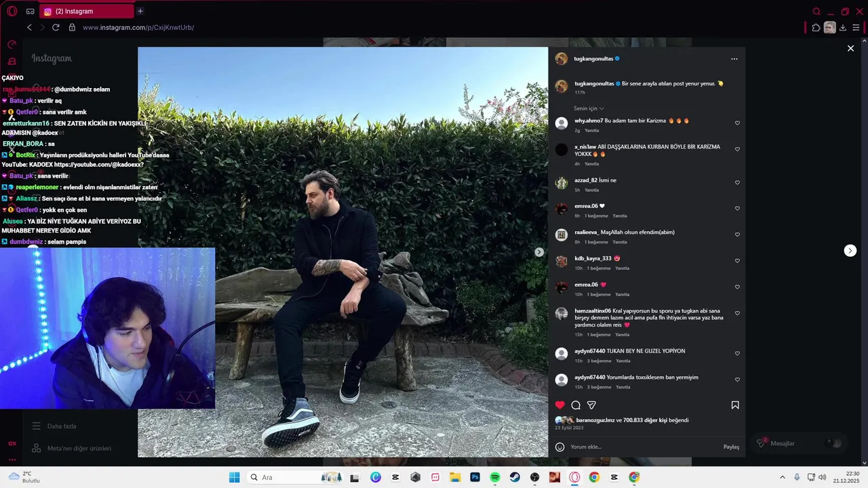The height and width of the screenshot is (488, 868).
Task: Show next photo in the carousel
Action: (x=539, y=252)
